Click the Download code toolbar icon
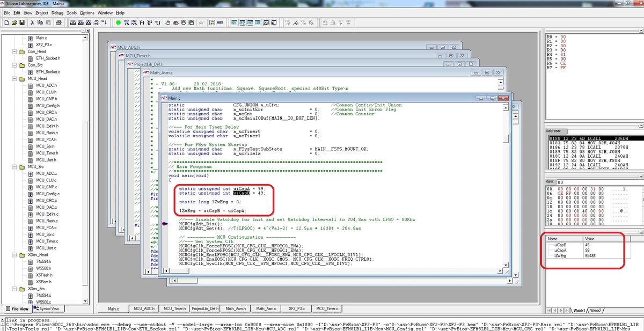The image size is (644, 331). [104, 23]
